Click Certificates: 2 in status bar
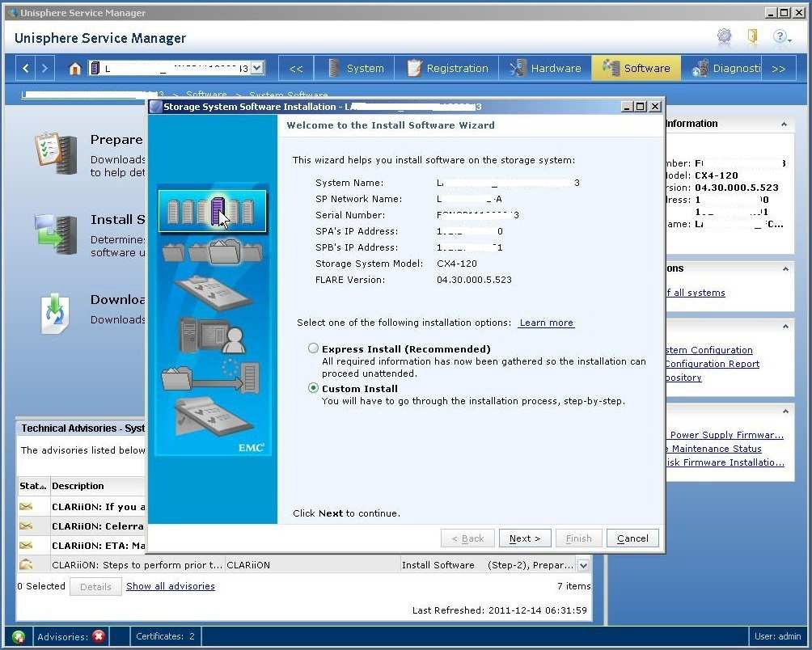This screenshot has height=650, width=812. coord(165,636)
